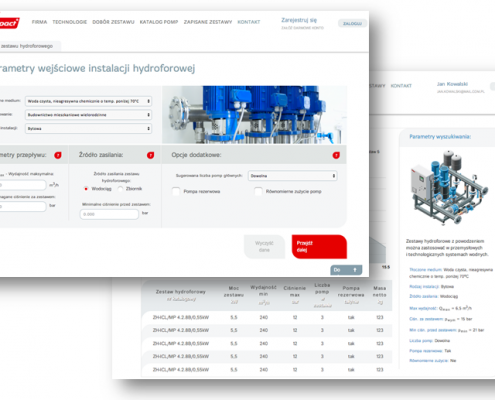This screenshot has height=400, width=495.
Task: Open KONTAKT in the back window
Action: pos(401,86)
